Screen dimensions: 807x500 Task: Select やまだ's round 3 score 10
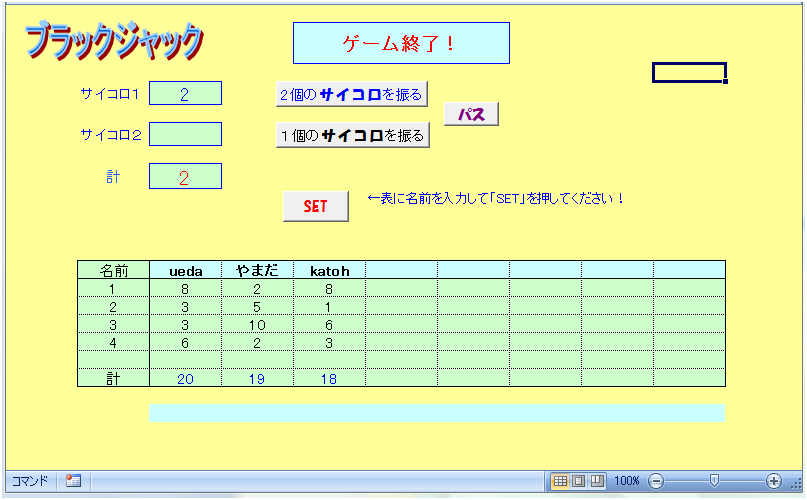tap(257, 323)
